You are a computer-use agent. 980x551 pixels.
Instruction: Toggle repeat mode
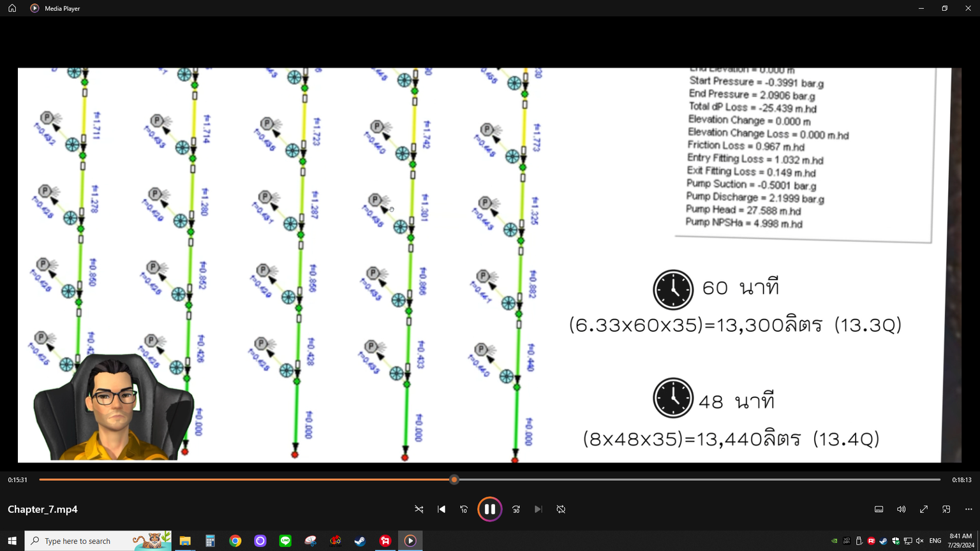[561, 509]
